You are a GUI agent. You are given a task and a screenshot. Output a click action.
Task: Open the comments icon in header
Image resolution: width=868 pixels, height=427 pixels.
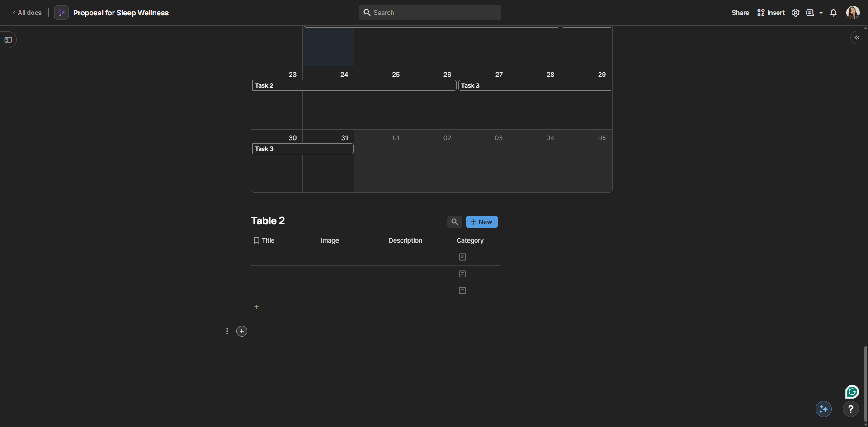pos(810,13)
